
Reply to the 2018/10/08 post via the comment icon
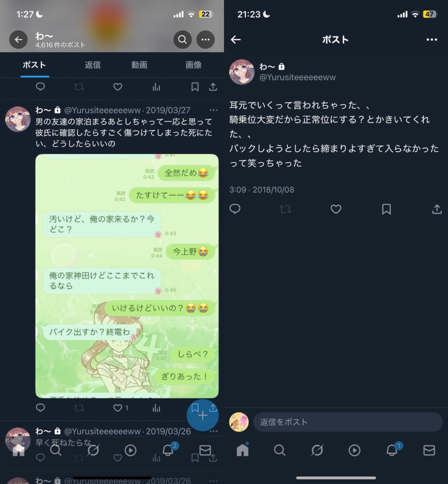coord(235,209)
